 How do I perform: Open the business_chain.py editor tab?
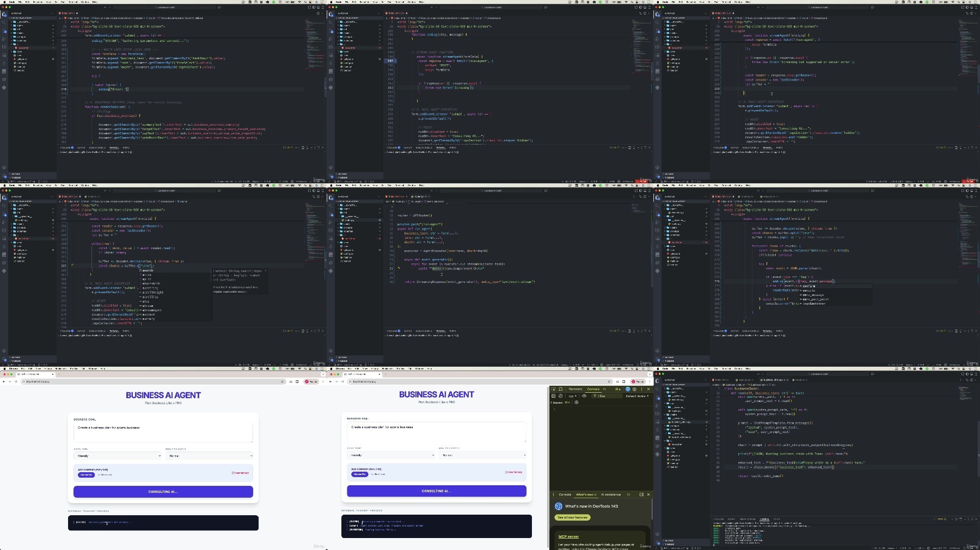point(773,380)
